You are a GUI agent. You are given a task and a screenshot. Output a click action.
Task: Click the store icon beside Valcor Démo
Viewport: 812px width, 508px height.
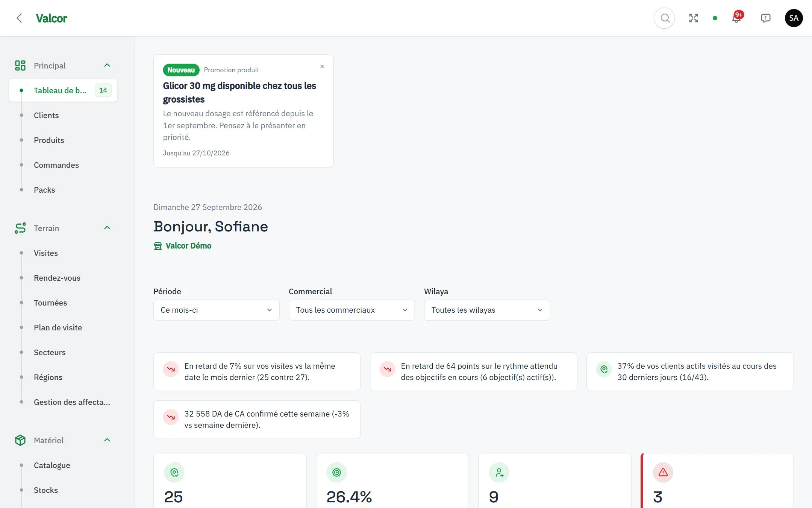[x=158, y=246]
